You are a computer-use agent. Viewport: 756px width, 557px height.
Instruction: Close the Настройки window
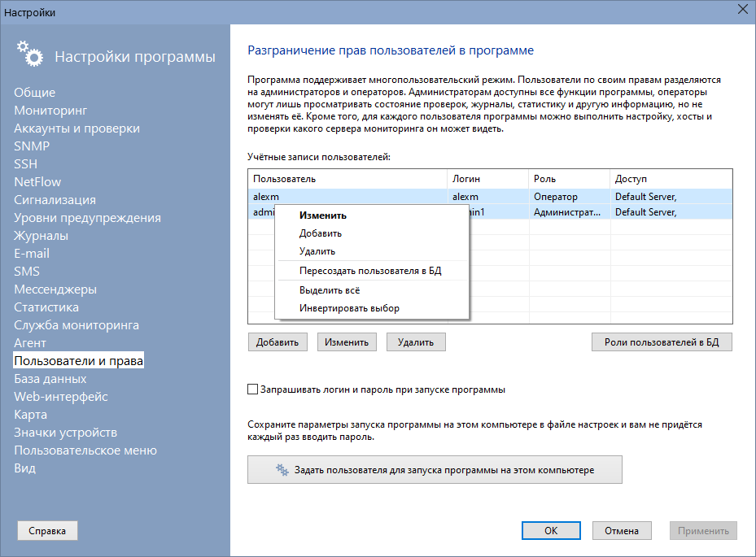(x=741, y=9)
